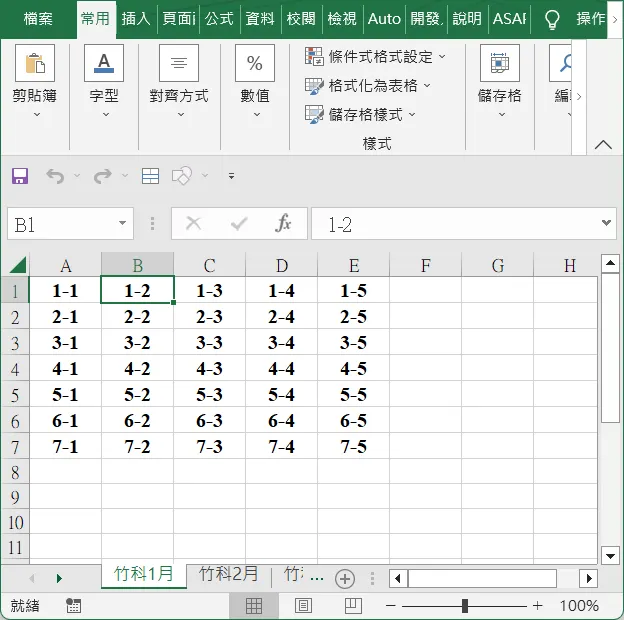The height and width of the screenshot is (620, 624).
Task: Click next sheet navigation arrow
Action: click(x=59, y=578)
